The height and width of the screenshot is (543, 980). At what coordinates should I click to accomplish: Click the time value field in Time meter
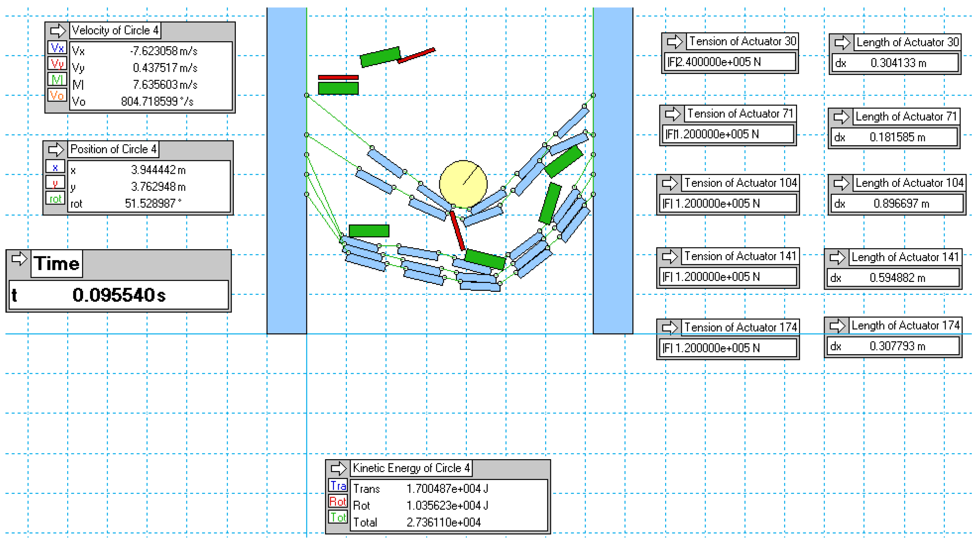pos(119,295)
